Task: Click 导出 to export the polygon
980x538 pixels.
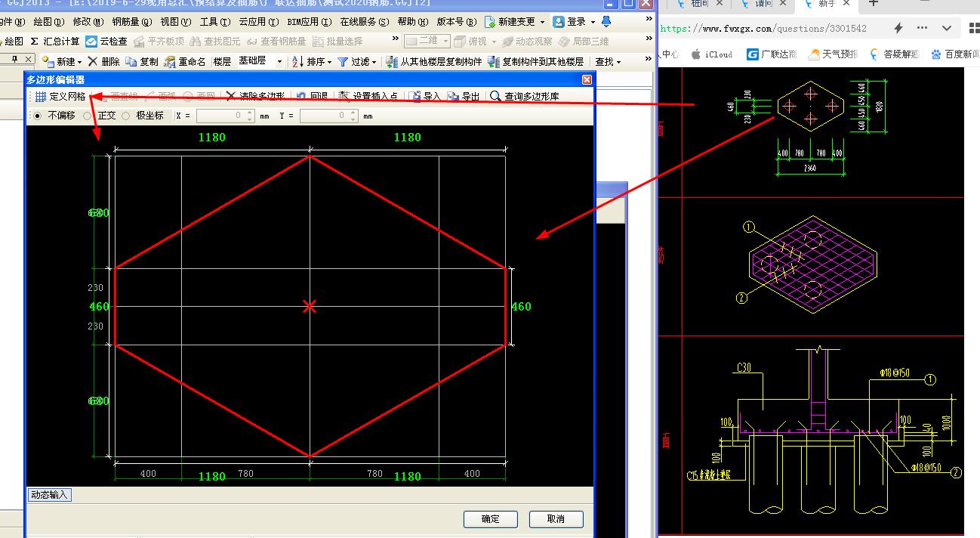Action: [464, 97]
